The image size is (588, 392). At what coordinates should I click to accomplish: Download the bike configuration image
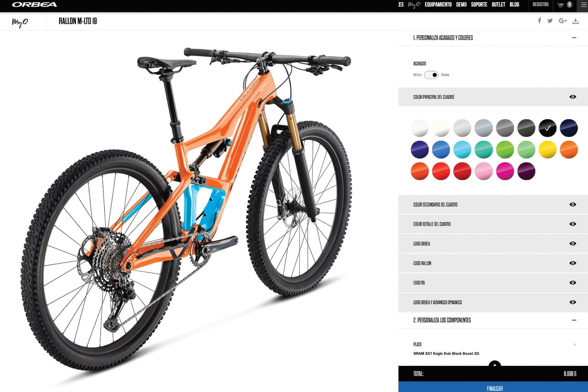click(x=575, y=21)
